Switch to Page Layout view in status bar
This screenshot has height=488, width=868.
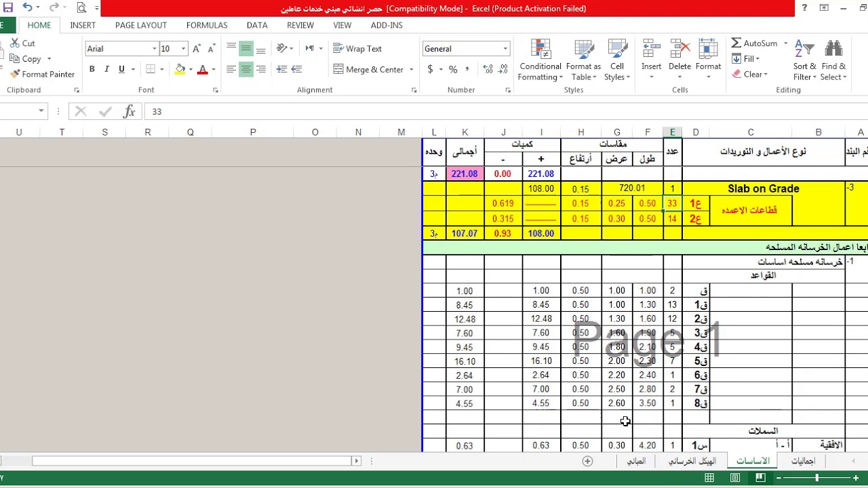735,478
